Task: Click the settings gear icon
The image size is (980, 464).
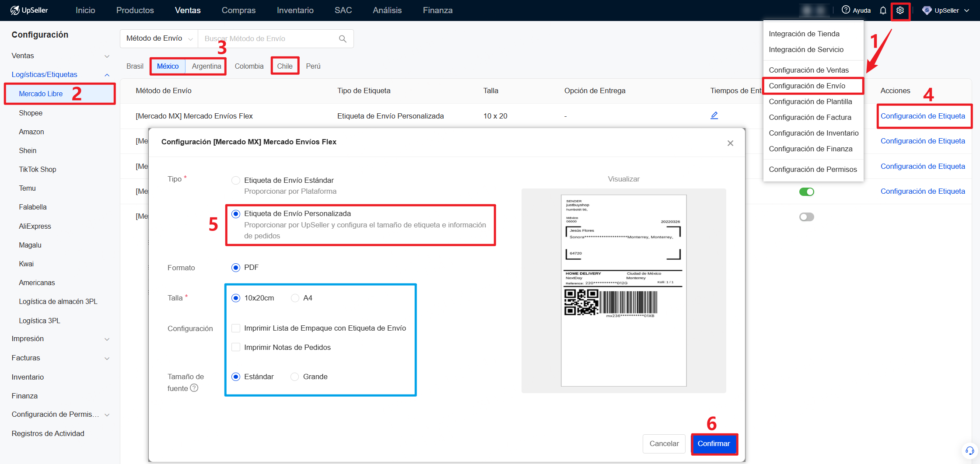Action: (x=900, y=10)
